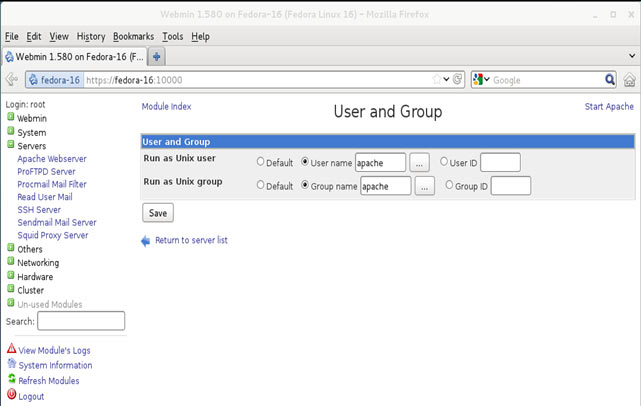This screenshot has width=641, height=406.
Task: Click the Webmin favicon on the tab
Action: point(9,57)
